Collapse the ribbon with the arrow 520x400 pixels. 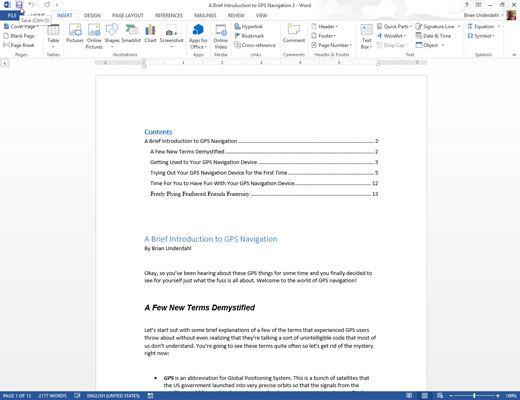coord(514,55)
